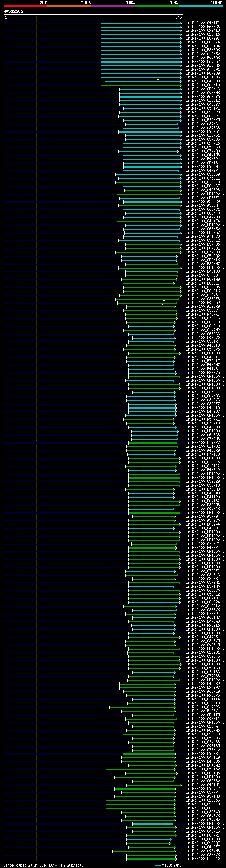226x868 pixels.
Task: Select label UniRef100_A6L2J0
Action: pos(203,326)
